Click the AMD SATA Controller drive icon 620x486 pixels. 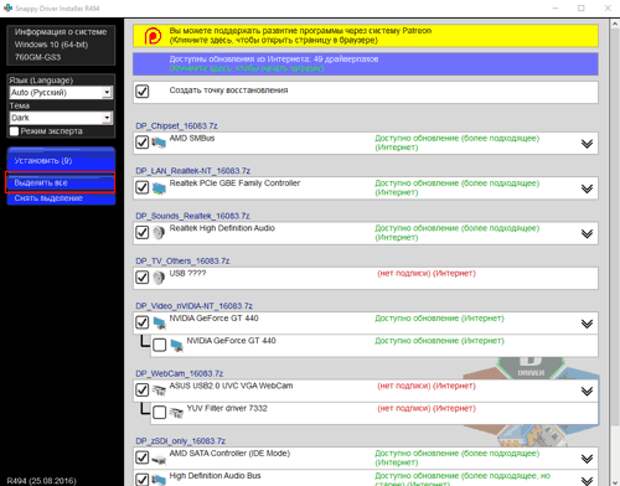point(159,459)
